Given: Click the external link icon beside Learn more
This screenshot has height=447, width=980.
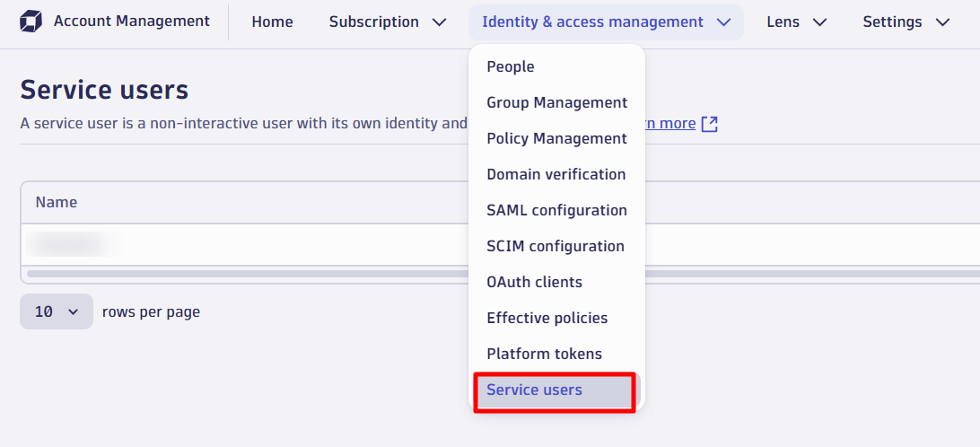Looking at the screenshot, I should click(709, 124).
